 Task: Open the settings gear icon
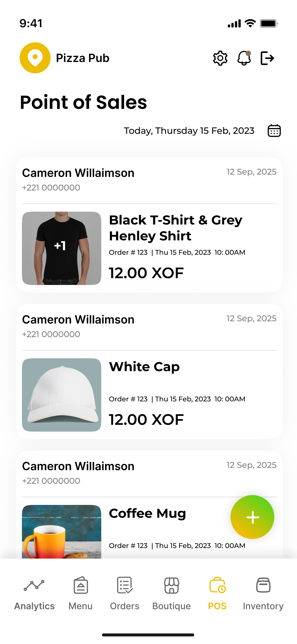click(220, 58)
